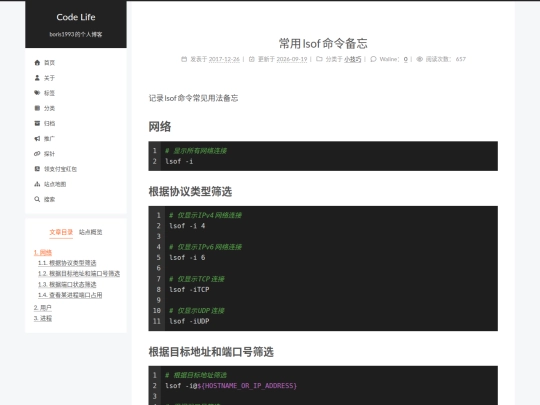Click the publish date 2017-12-26
This screenshot has width=540, height=405.
[224, 59]
